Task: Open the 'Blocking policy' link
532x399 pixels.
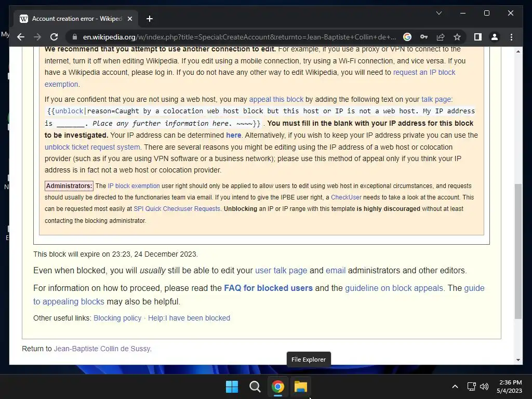Action: (x=117, y=318)
